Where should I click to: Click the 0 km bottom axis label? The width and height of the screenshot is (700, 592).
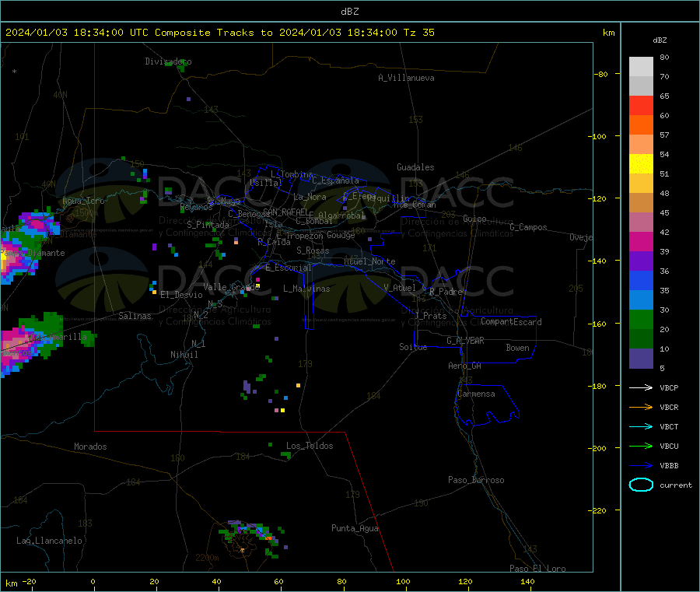click(93, 581)
